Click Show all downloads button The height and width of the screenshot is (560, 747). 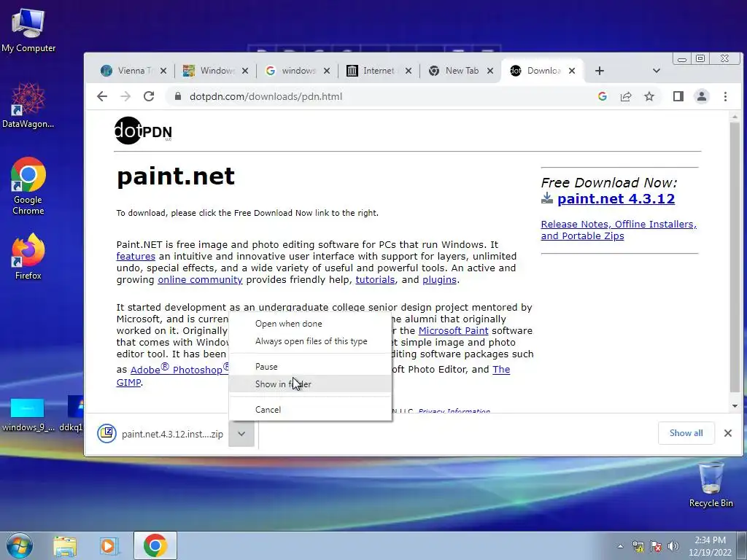point(686,433)
